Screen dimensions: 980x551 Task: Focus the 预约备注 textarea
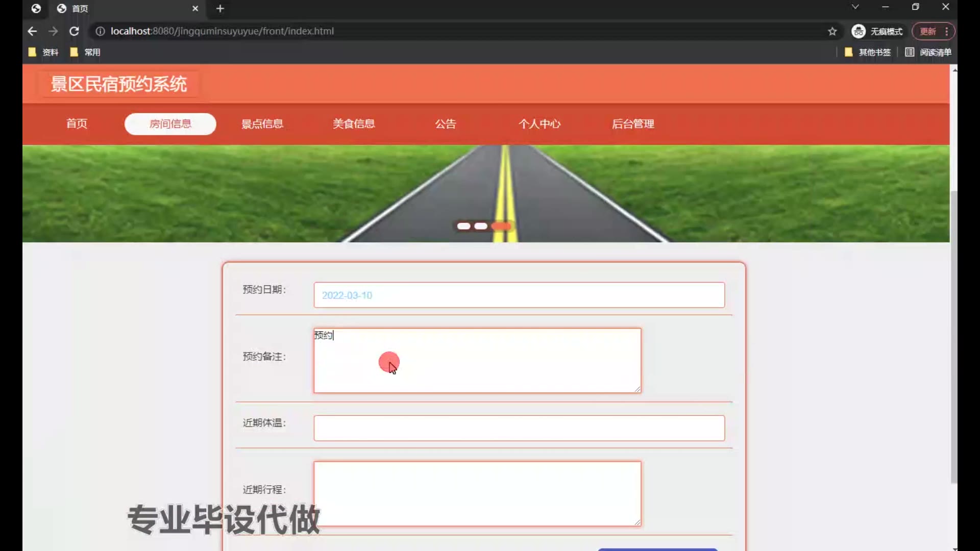477,361
